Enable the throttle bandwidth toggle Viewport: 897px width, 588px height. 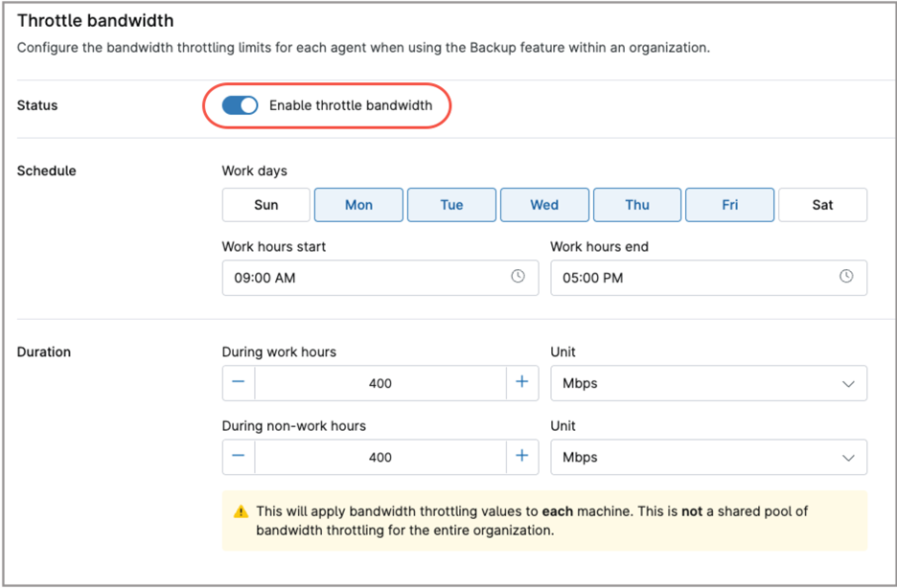click(240, 105)
